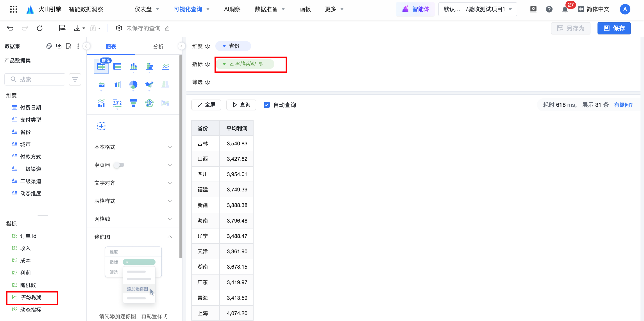Screen dimensions: 644x321
Task: Open the notifications bell icon
Action: pos(565,9)
